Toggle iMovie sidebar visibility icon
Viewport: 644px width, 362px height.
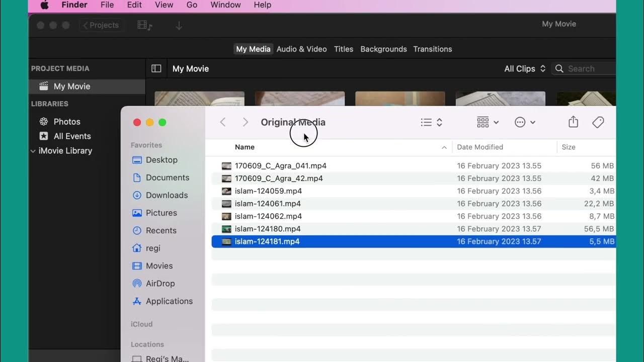(156, 68)
